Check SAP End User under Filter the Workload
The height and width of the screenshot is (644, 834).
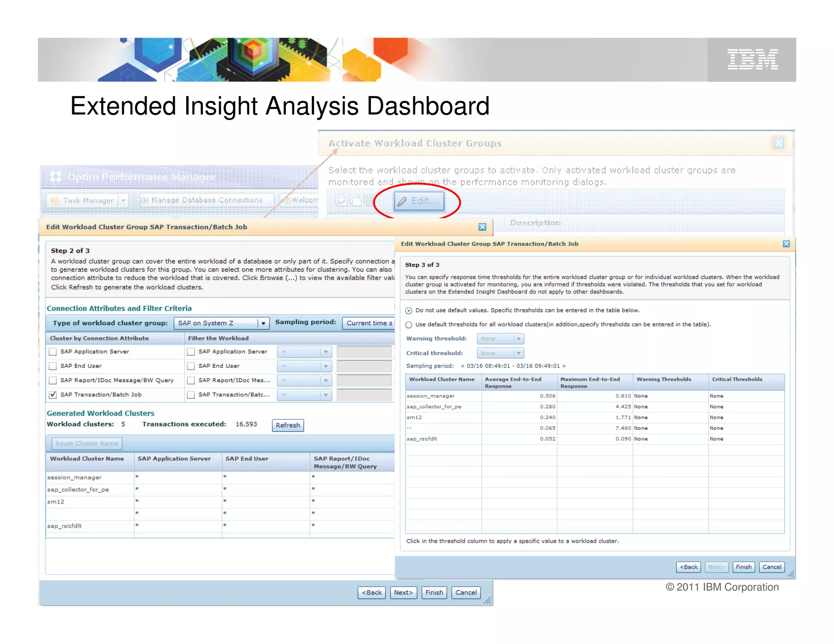pyautogui.click(x=191, y=366)
